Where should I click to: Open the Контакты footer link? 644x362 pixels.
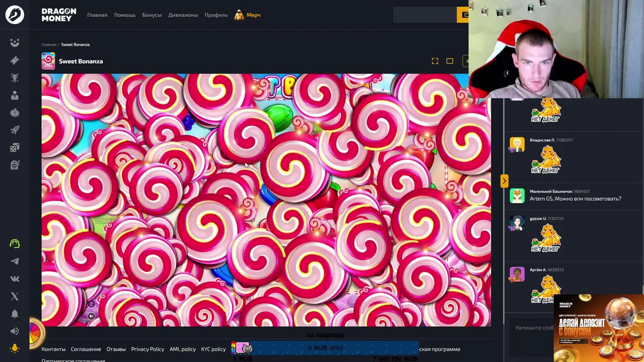point(53,349)
